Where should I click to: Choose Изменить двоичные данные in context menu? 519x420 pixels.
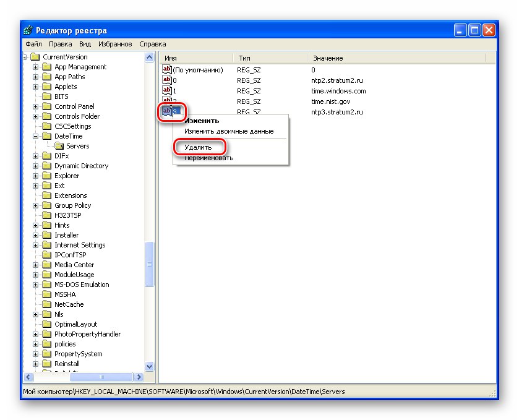pos(231,131)
